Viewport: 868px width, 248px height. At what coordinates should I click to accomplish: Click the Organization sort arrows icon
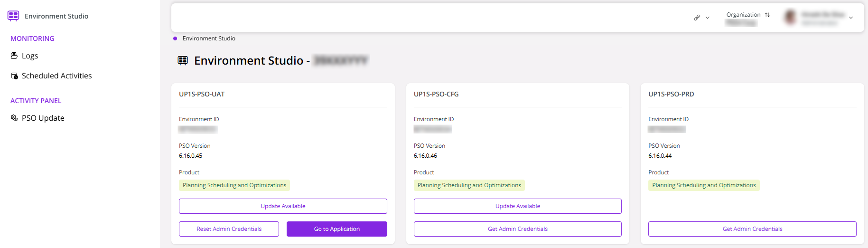pos(767,15)
